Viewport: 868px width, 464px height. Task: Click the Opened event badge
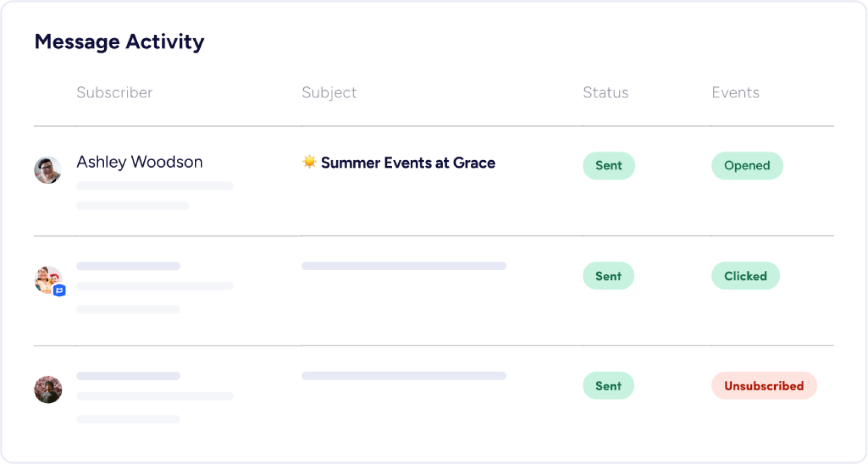pos(747,166)
